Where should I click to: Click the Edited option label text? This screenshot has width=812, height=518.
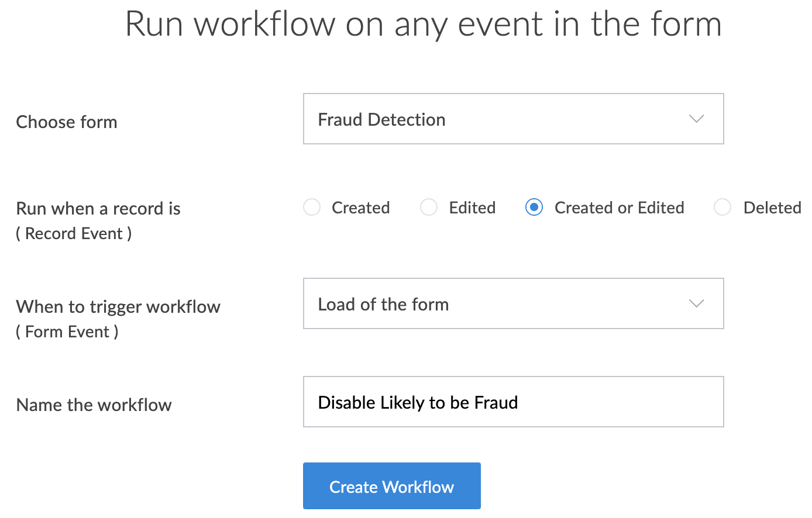tap(472, 208)
